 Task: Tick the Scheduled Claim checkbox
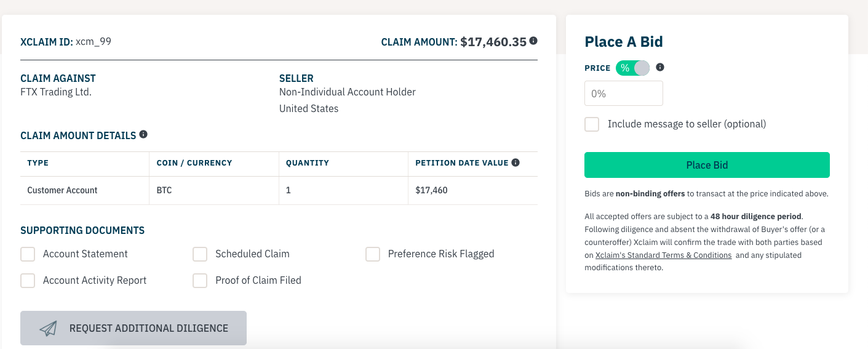point(200,254)
